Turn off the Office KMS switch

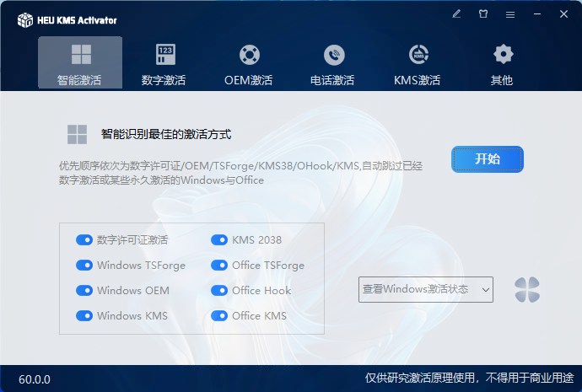(219, 315)
